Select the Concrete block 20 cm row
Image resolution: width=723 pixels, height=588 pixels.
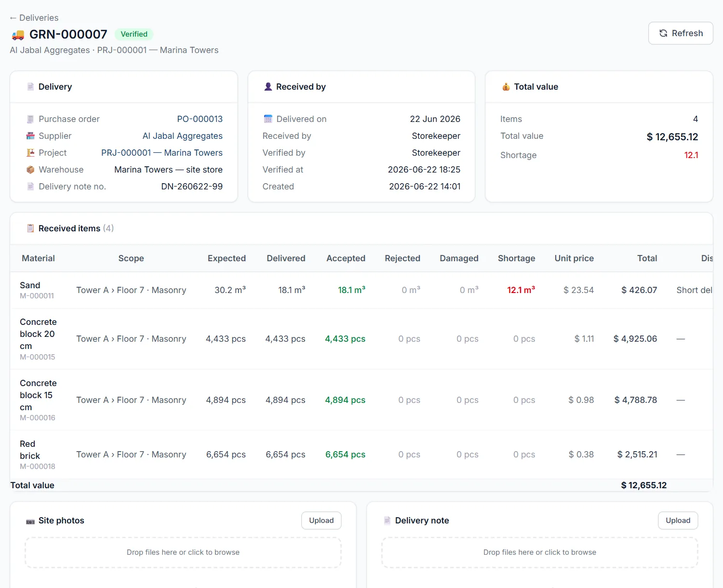(361, 339)
